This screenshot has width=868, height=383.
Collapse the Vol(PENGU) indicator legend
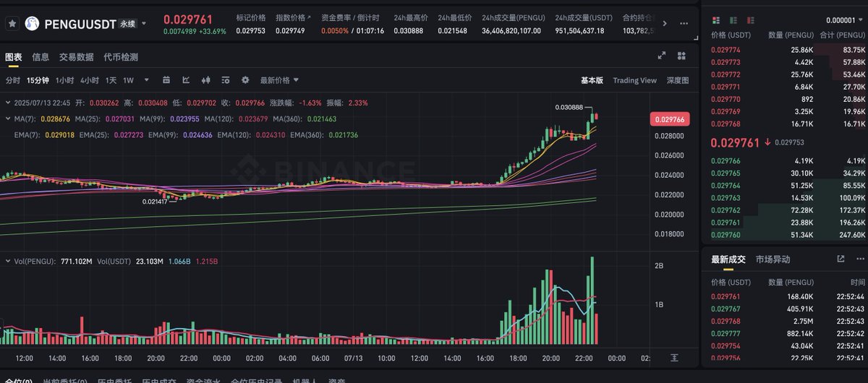7,261
